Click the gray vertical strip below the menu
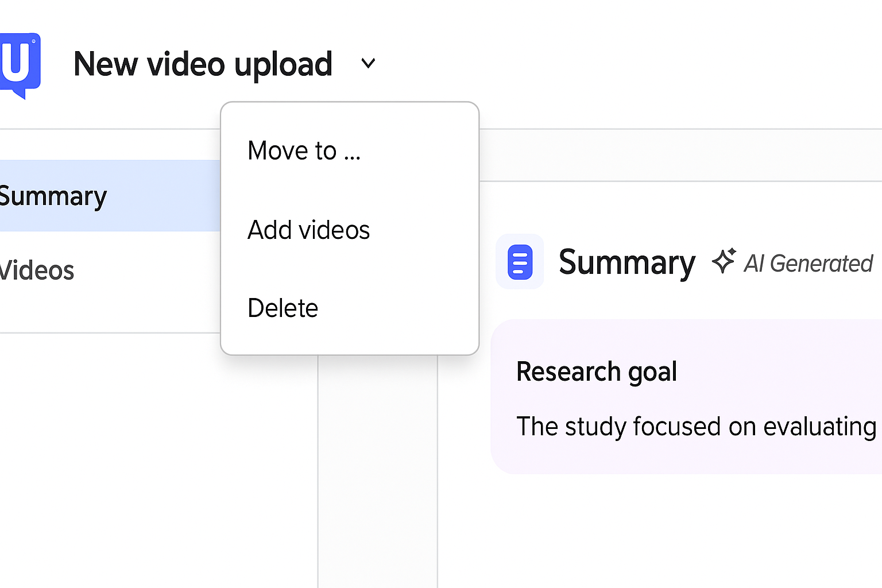The image size is (882, 588). pyautogui.click(x=377, y=471)
